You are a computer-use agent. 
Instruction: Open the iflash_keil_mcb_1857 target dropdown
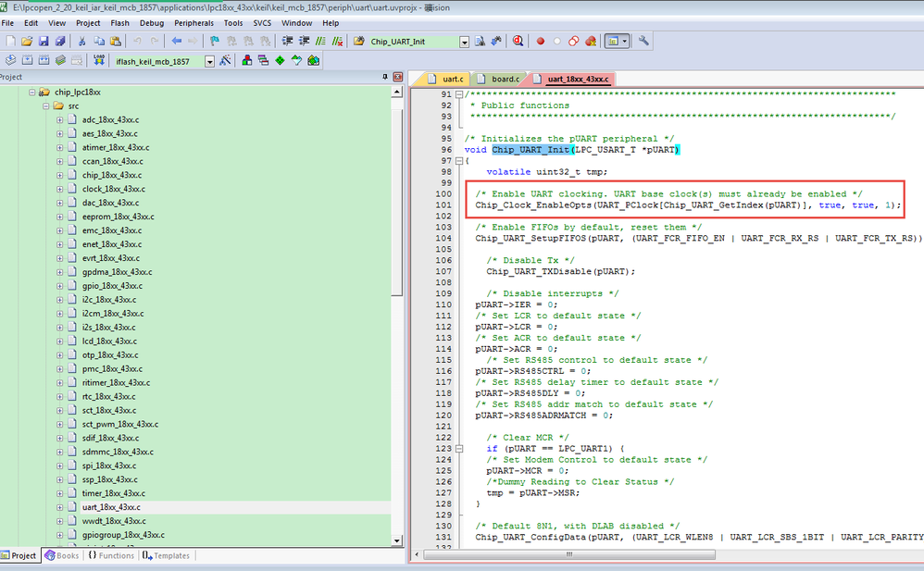(x=209, y=62)
